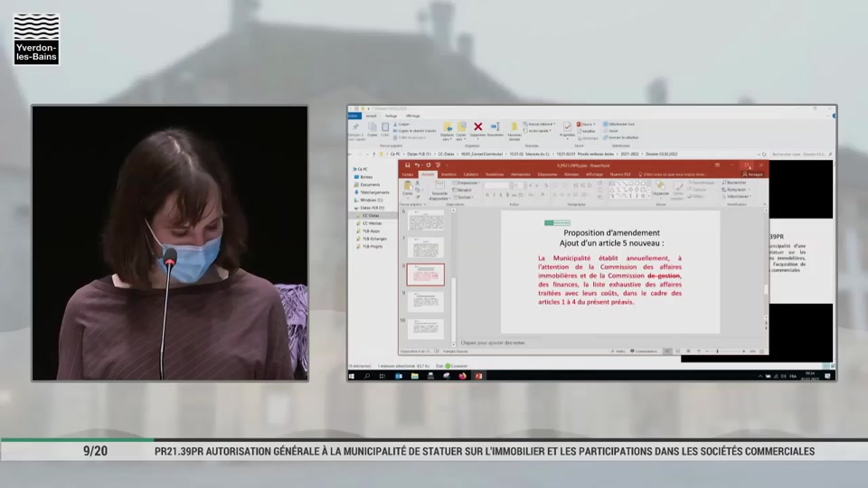Expand the Section dropdown in ribbon
The height and width of the screenshot is (488, 868).
(x=464, y=196)
